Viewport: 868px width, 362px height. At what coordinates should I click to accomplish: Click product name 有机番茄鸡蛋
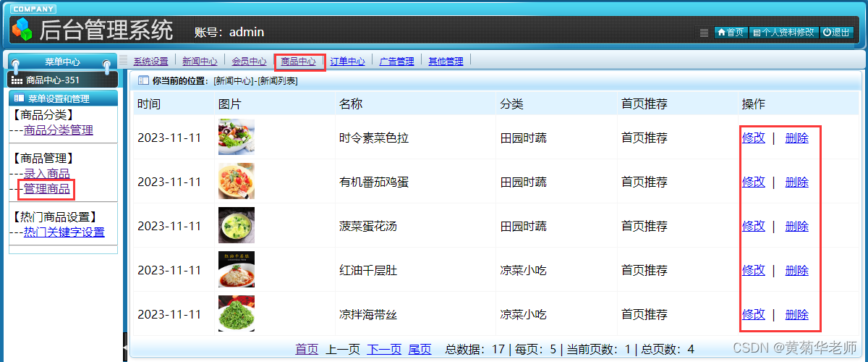[374, 182]
